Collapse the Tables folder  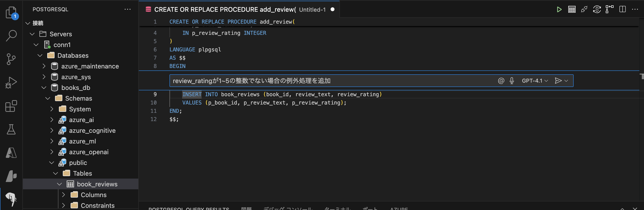tap(56, 173)
